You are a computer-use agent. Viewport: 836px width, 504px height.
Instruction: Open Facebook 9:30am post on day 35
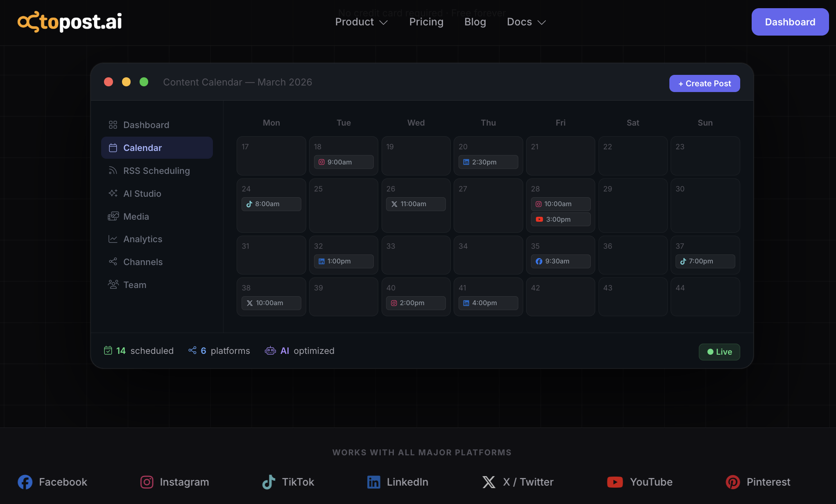click(560, 261)
